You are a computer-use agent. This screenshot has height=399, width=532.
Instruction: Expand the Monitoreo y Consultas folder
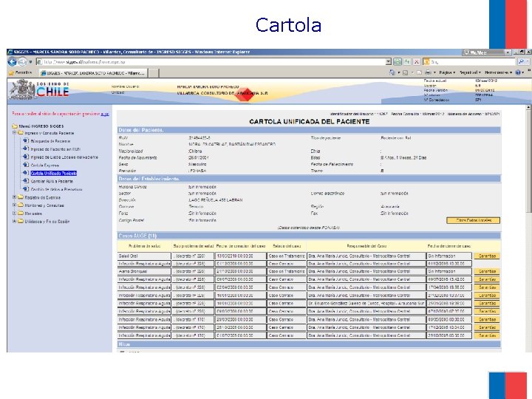(x=14, y=205)
